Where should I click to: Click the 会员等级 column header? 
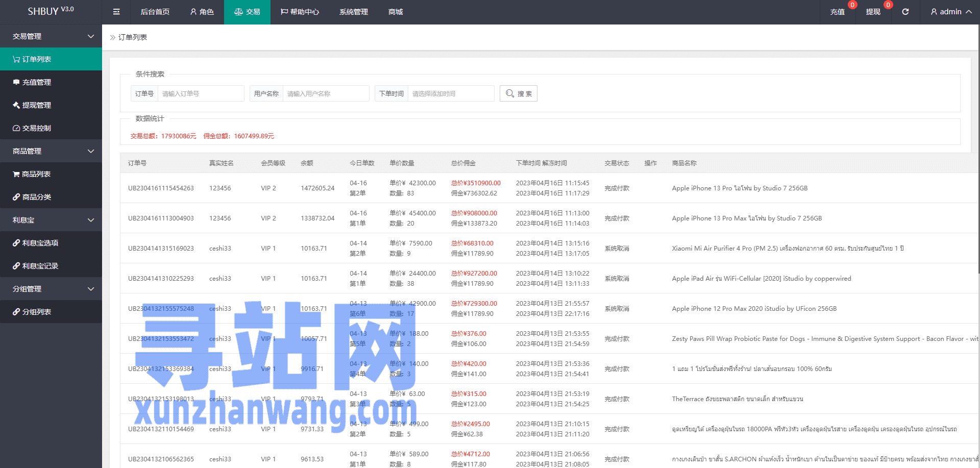pos(273,163)
